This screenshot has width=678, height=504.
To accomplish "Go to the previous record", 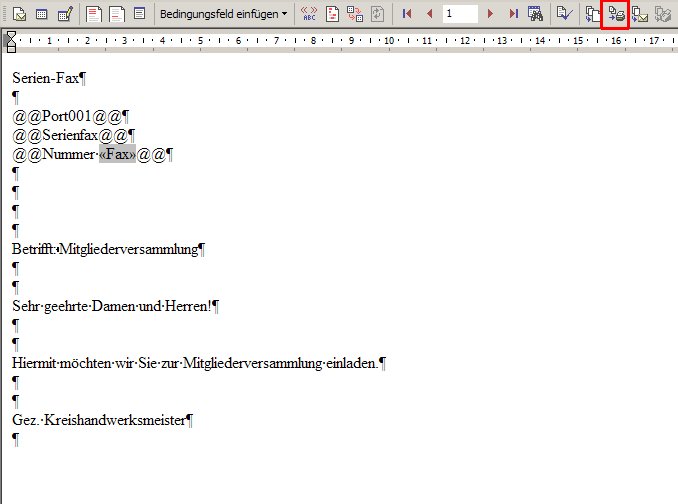I will point(429,14).
